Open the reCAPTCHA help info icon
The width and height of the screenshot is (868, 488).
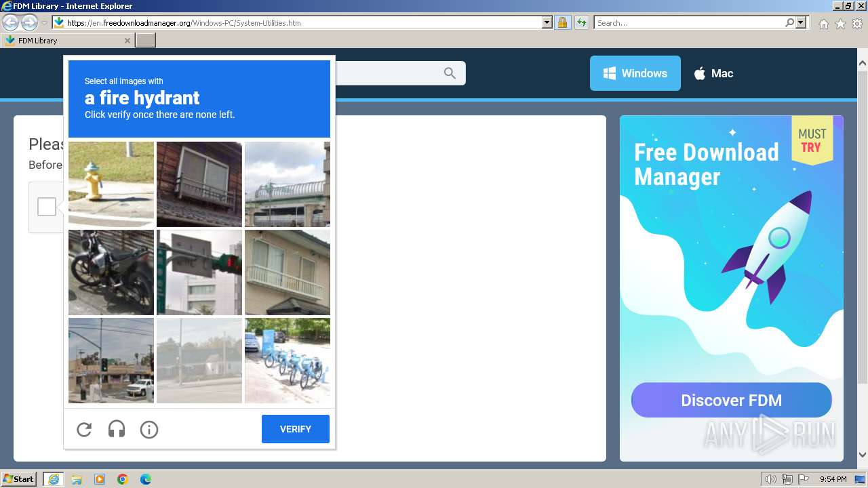point(149,429)
